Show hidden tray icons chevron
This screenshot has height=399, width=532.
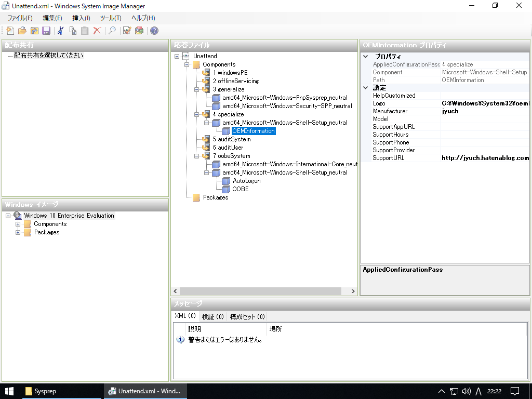click(x=442, y=391)
